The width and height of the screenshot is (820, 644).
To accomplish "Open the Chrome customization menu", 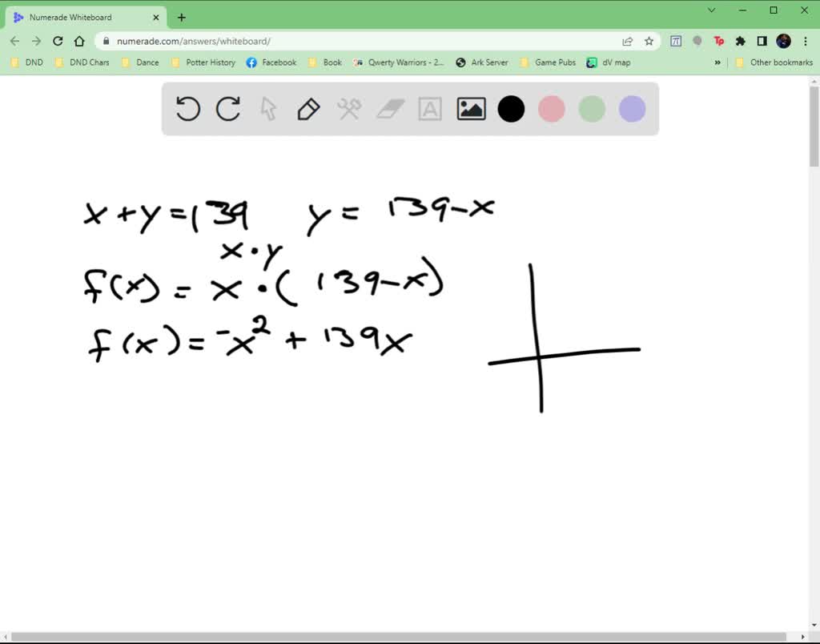I will pyautogui.click(x=804, y=41).
